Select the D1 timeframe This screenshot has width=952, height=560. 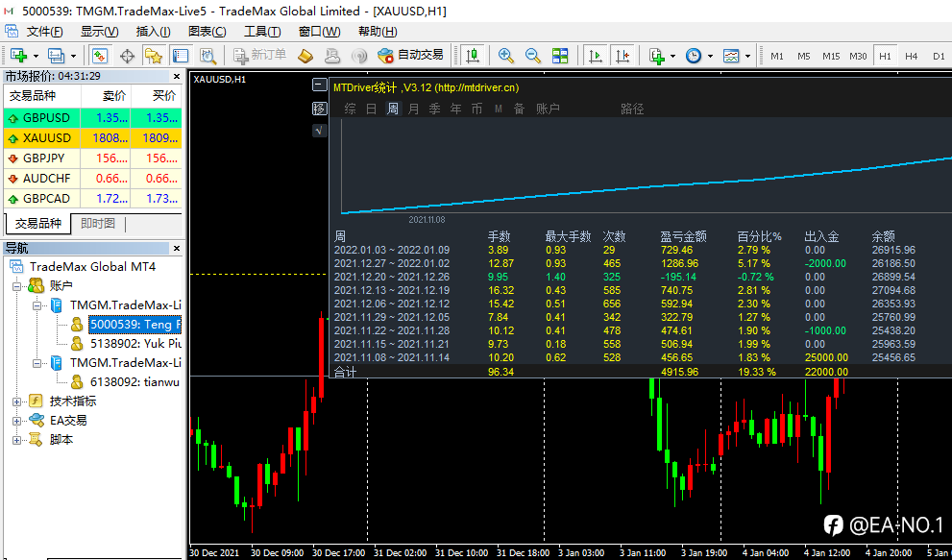939,56
